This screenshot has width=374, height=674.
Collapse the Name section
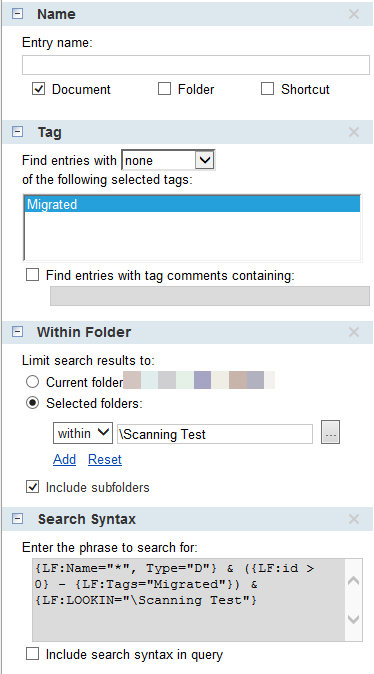(17, 14)
